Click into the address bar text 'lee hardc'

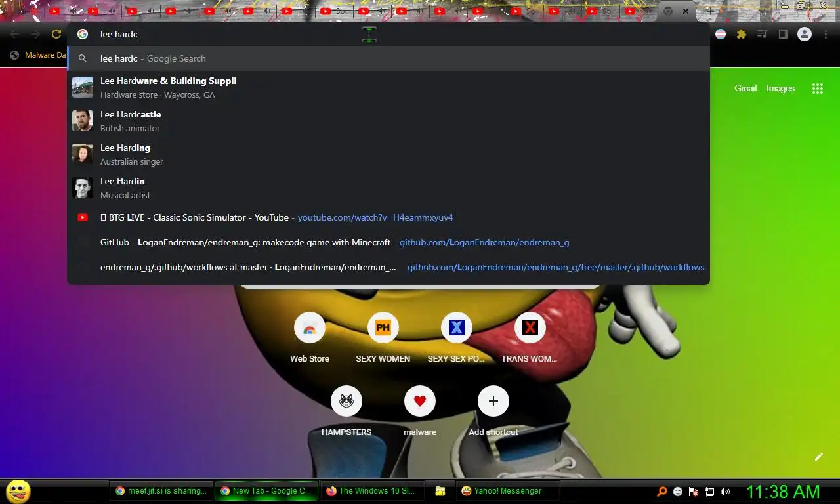click(119, 34)
